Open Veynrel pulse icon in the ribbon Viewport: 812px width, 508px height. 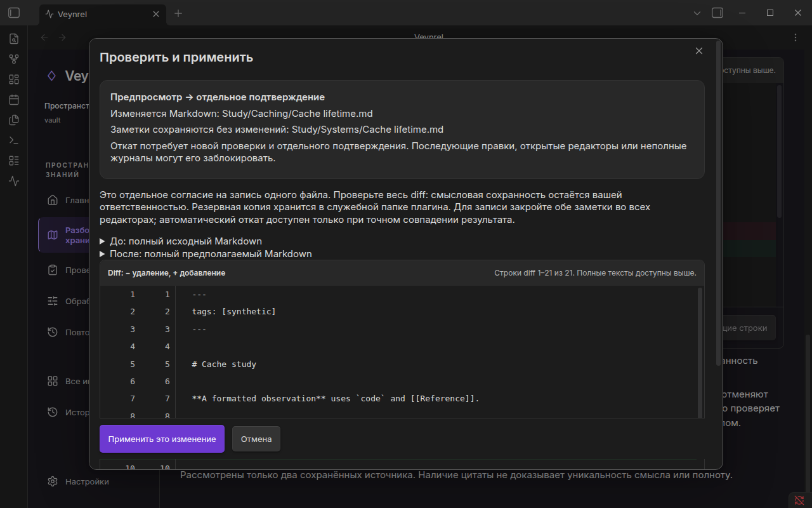pos(14,181)
